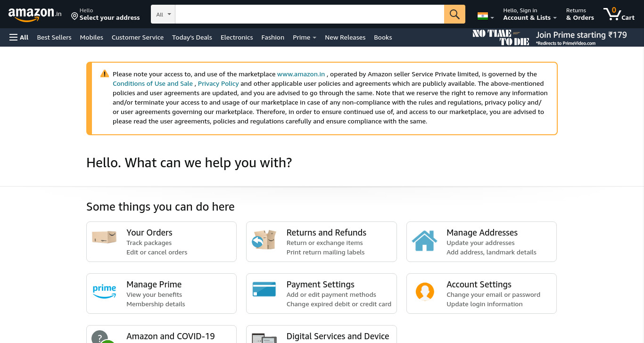
Task: Open New Releases nav item
Action: [345, 37]
